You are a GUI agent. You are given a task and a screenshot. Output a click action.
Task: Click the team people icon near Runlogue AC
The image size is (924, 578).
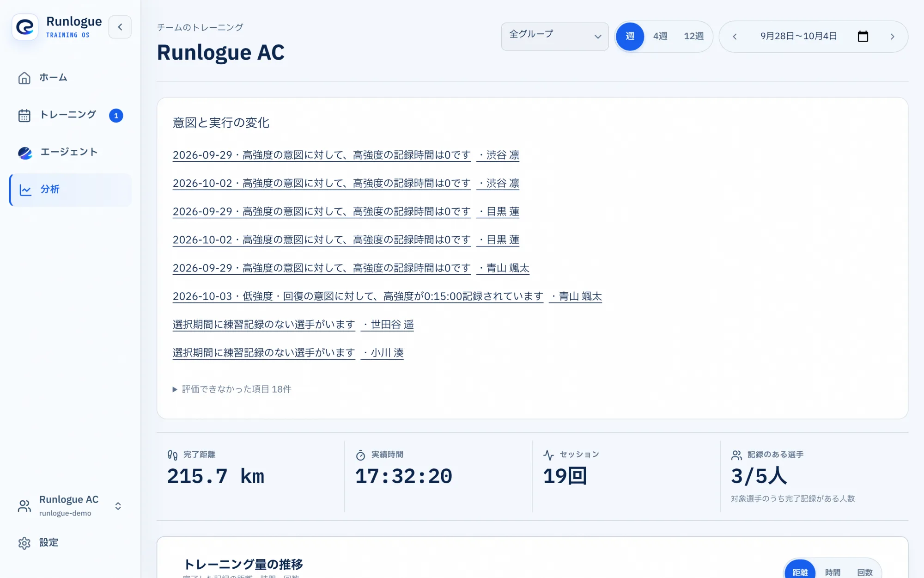[24, 506]
